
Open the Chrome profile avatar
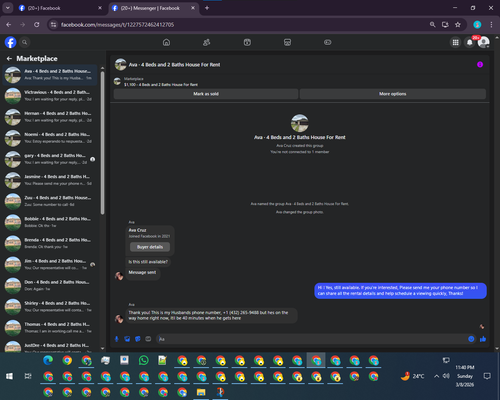pos(477,25)
